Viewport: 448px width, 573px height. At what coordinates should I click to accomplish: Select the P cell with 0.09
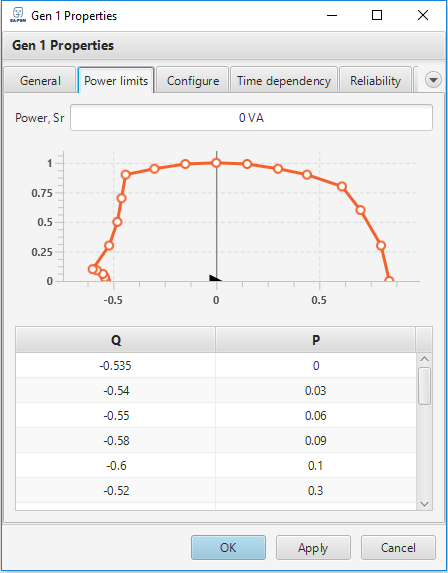316,440
